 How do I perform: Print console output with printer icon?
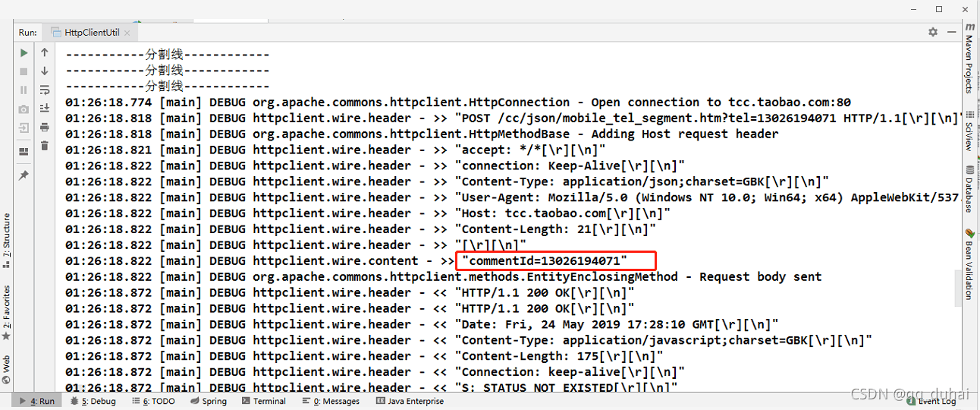point(45,127)
